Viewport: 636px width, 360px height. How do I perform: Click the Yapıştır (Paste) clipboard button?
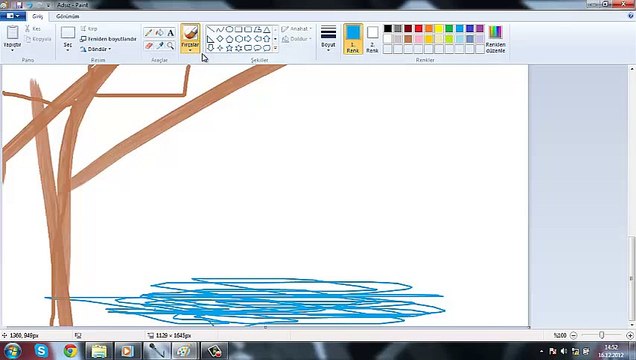click(12, 32)
